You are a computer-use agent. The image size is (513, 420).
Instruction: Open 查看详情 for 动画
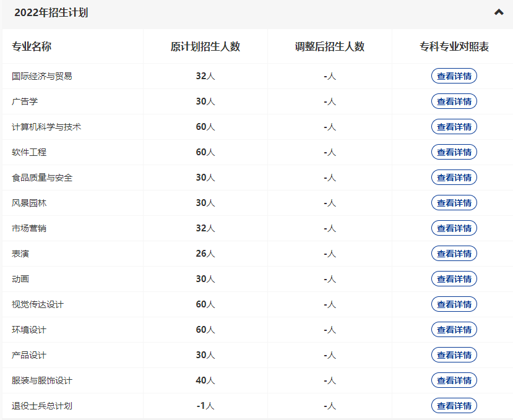click(x=454, y=279)
